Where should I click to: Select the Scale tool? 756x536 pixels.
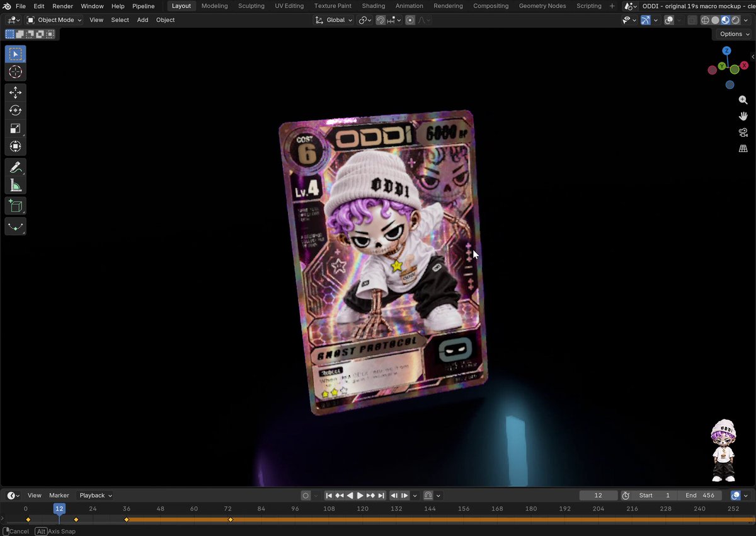pos(16,129)
